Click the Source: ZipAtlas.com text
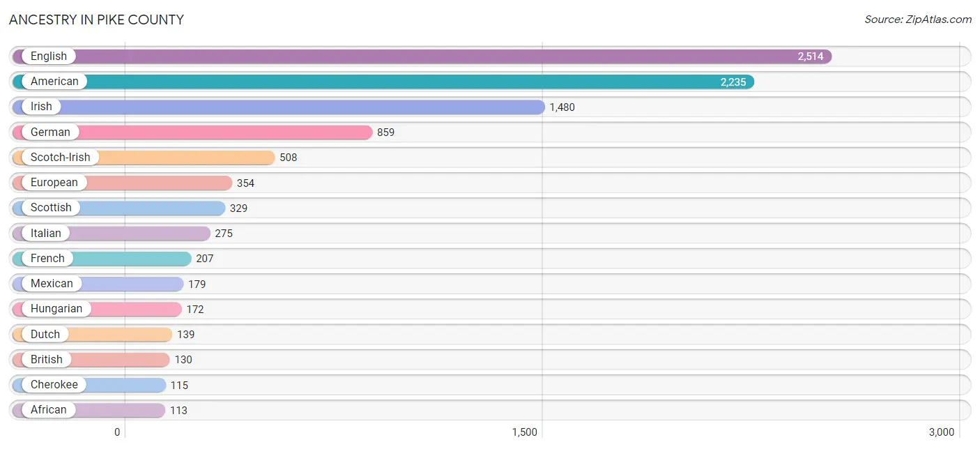The image size is (980, 449). click(917, 20)
